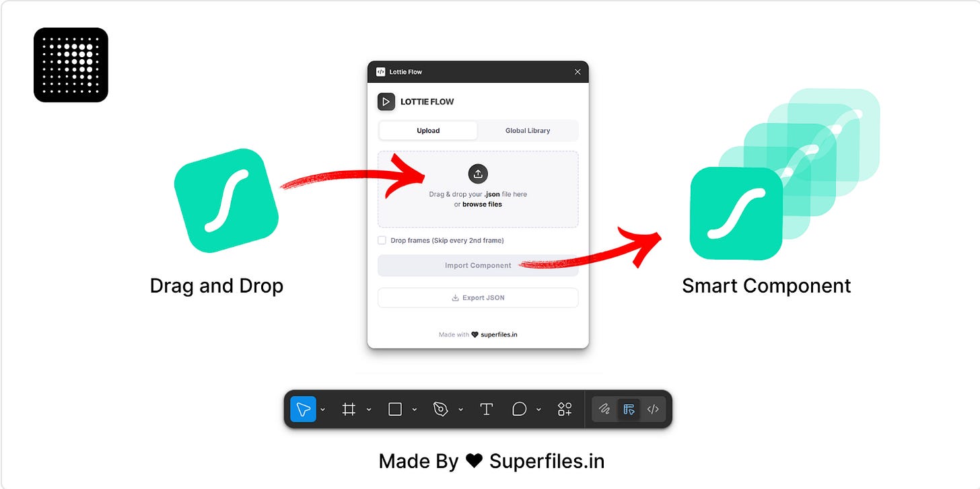
Task: Click the upload arrow icon in drop zone
Action: tap(478, 174)
